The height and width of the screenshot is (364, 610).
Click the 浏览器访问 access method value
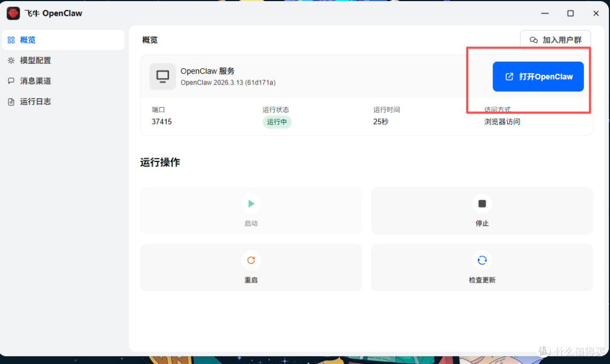tap(502, 122)
